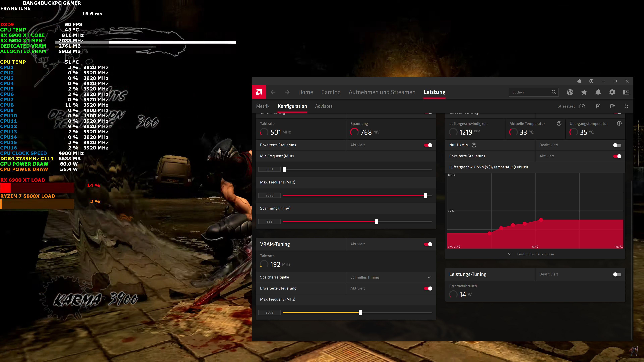The image size is (644, 362).
Task: Show help for Aktuelle Temperatur
Action: tap(559, 123)
